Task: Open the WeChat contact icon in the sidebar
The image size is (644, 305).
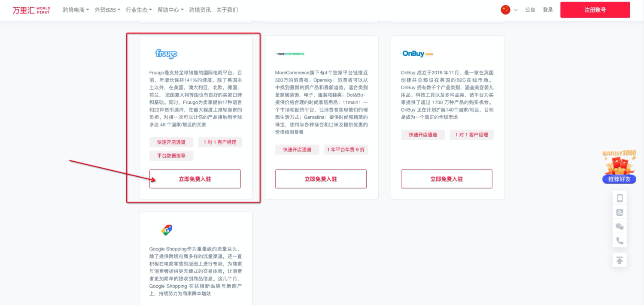Action: coord(620,226)
